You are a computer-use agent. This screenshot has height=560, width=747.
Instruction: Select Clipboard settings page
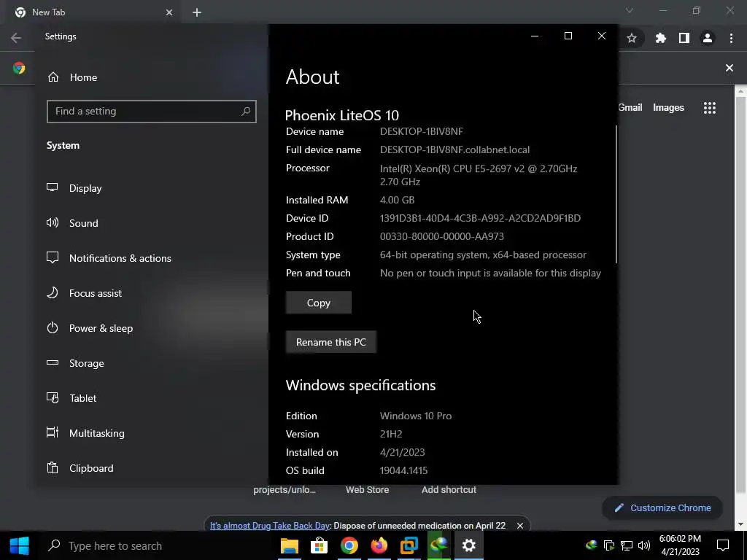click(x=80, y=468)
